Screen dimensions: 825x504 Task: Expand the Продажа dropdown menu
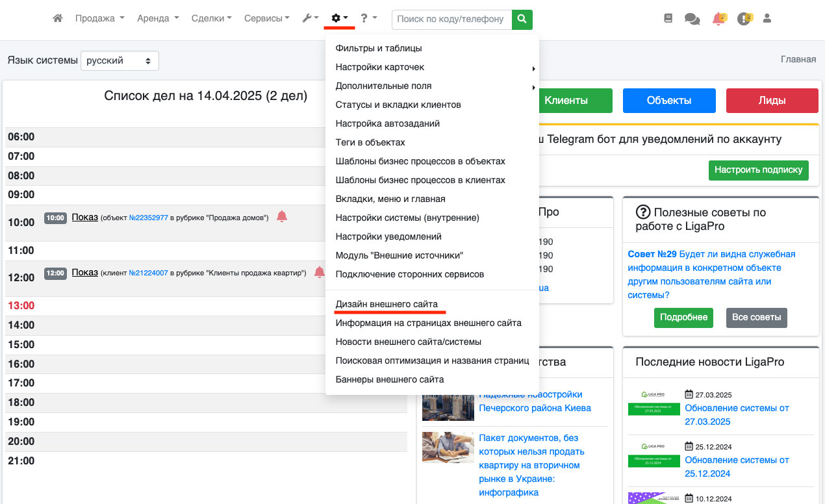[99, 19]
